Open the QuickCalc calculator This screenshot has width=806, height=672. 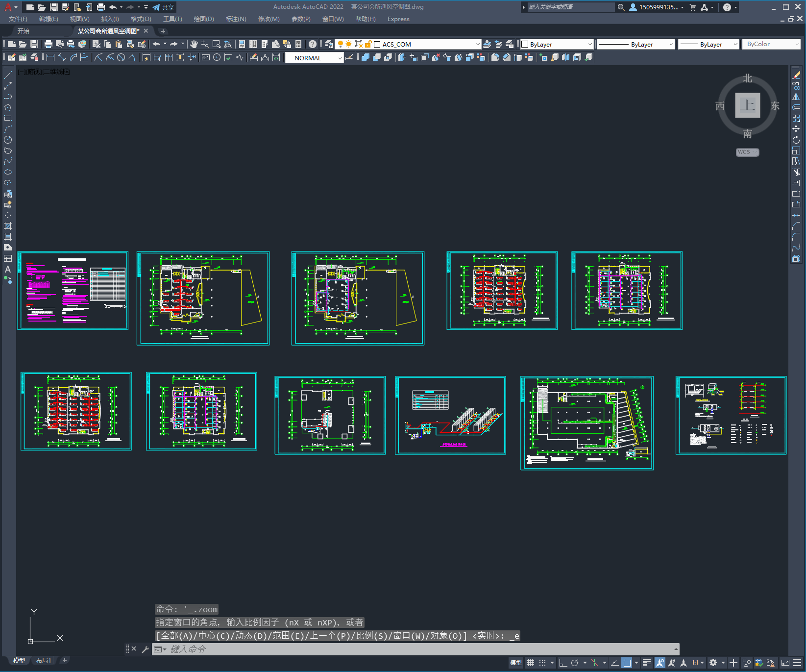298,44
